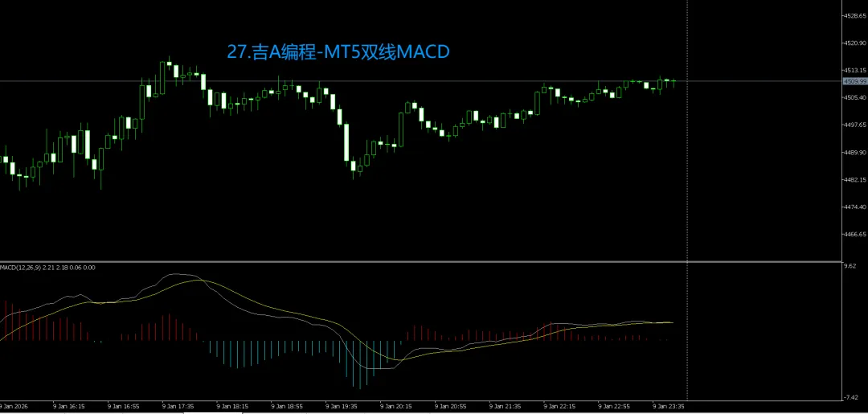
Task: Click the 9 Jan 18:55 time label
Action: (x=287, y=406)
